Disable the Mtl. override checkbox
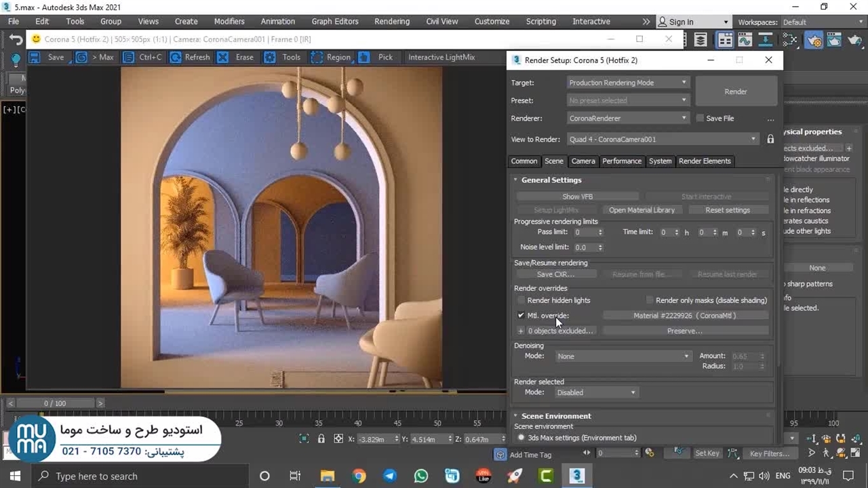 click(x=521, y=315)
